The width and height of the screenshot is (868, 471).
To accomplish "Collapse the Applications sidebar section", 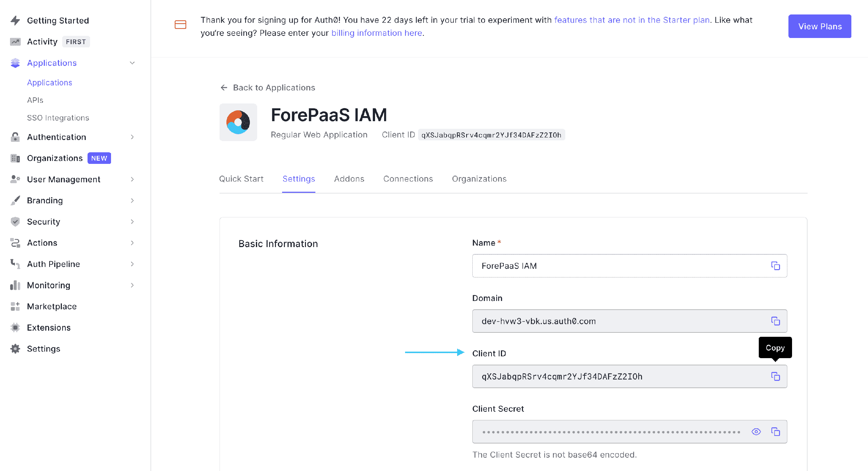I will (132, 63).
